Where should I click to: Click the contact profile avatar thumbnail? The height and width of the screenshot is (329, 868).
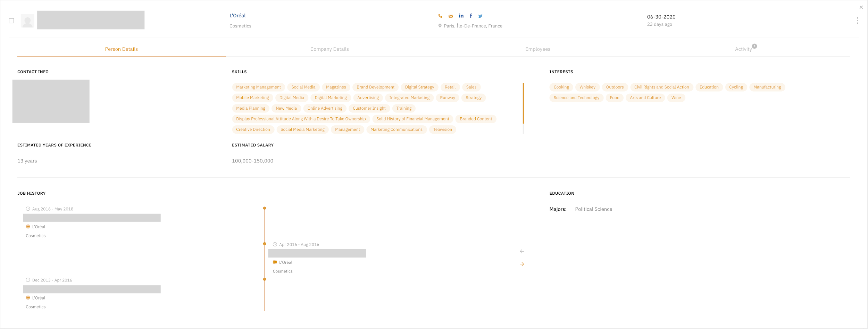tap(27, 21)
